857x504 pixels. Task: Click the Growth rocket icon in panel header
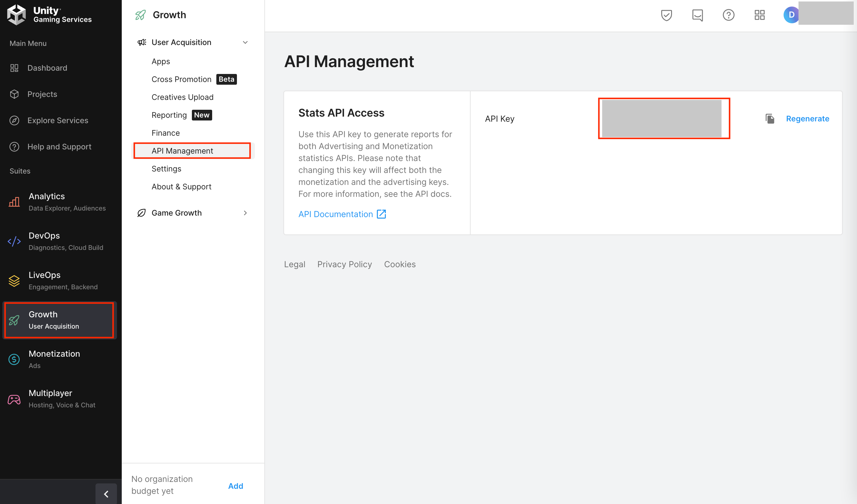coord(141,15)
